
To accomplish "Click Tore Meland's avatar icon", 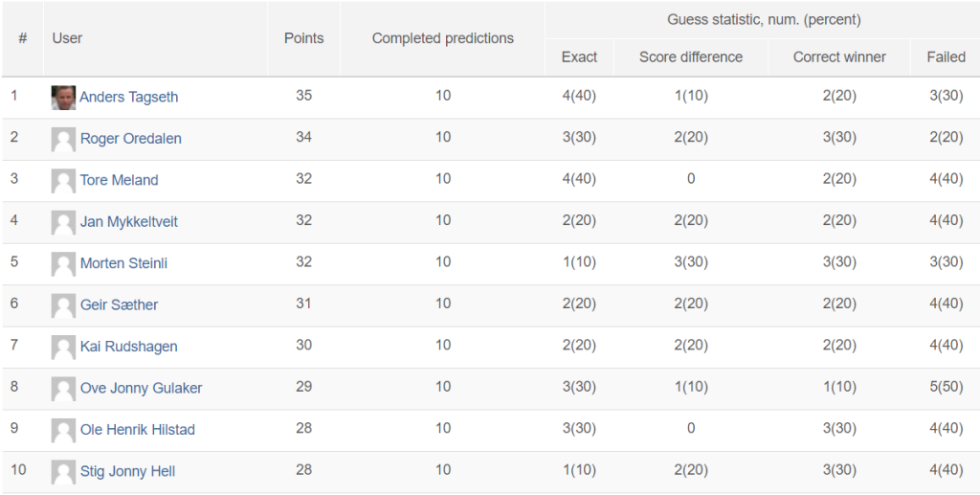I will (63, 181).
